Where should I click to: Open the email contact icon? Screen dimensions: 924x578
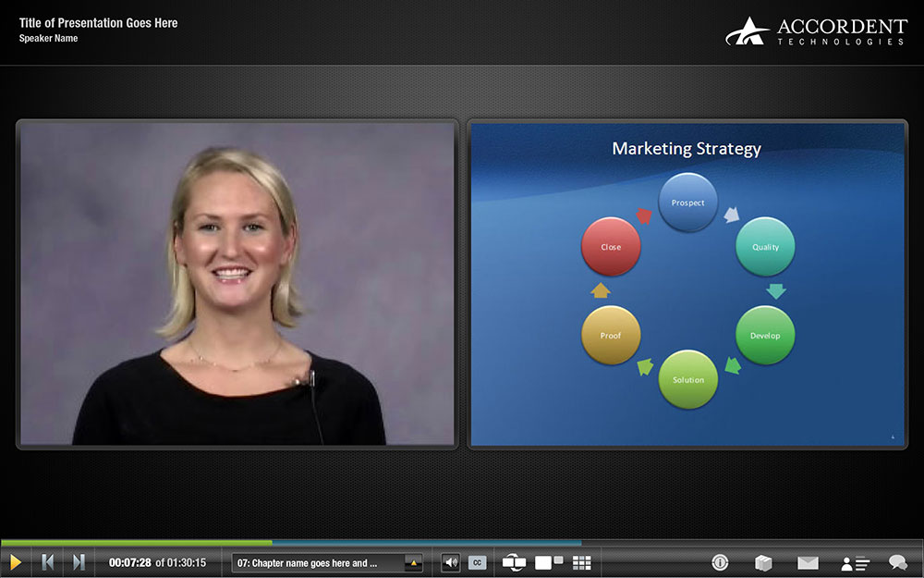click(808, 562)
